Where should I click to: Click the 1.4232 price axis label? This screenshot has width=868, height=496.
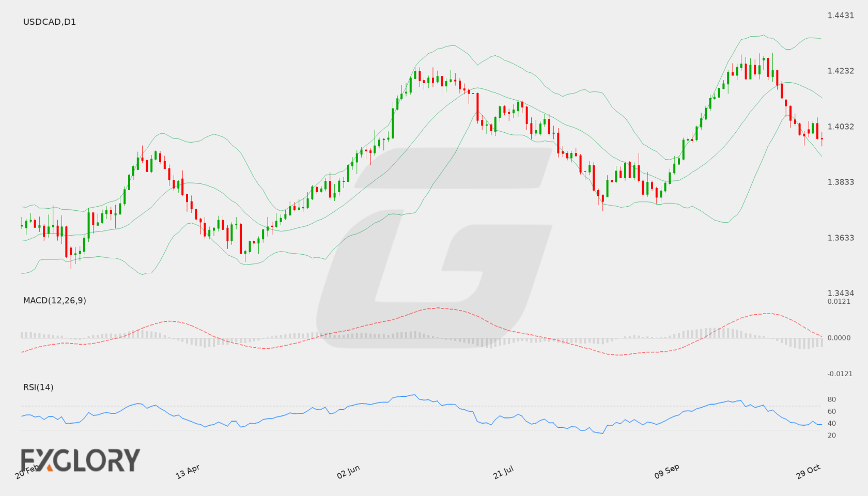tap(841, 71)
